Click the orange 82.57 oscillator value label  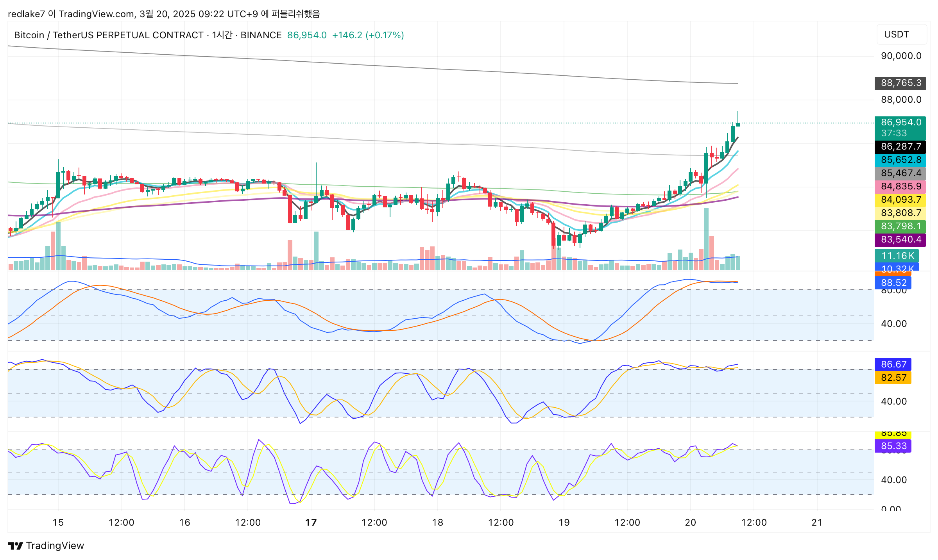[x=893, y=378]
